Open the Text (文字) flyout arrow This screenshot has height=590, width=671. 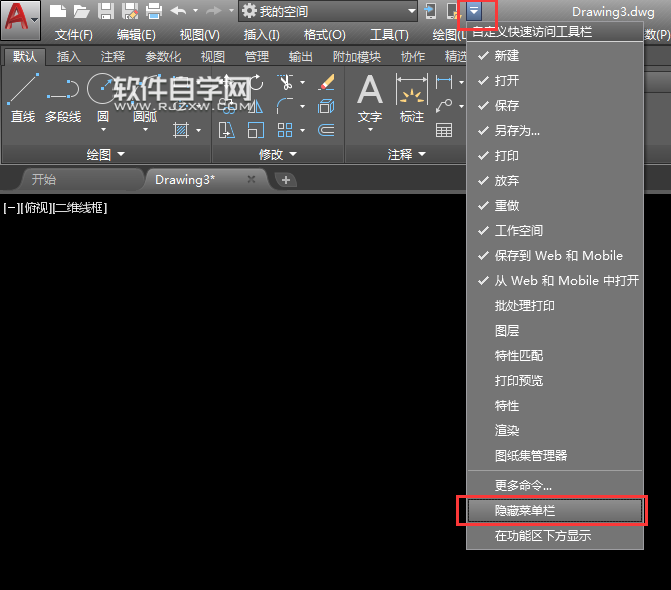click(370, 129)
